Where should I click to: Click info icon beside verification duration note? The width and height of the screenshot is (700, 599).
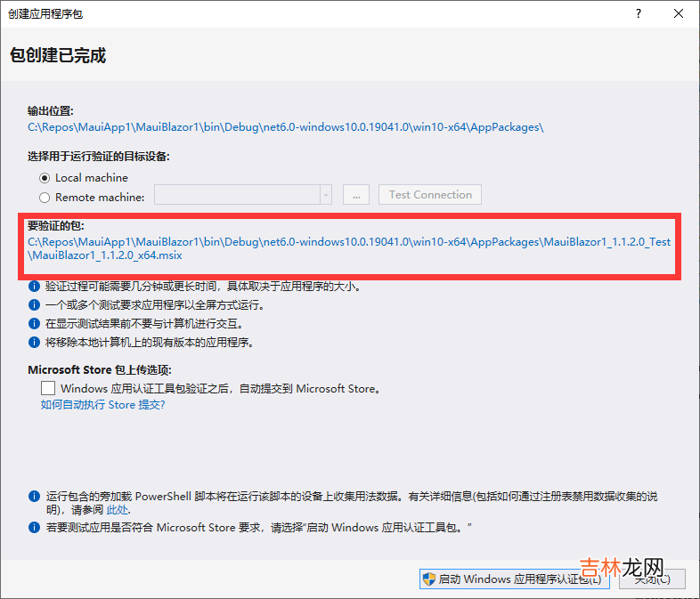click(34, 287)
